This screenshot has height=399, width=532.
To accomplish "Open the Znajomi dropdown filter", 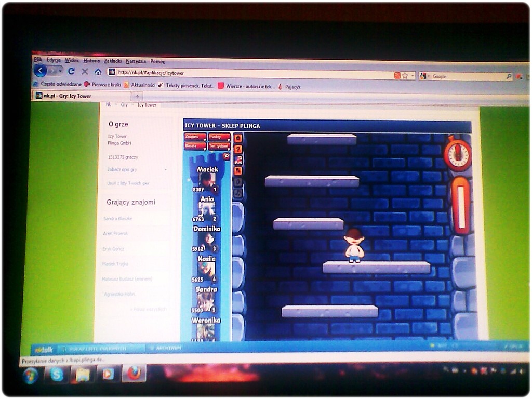I will (195, 137).
